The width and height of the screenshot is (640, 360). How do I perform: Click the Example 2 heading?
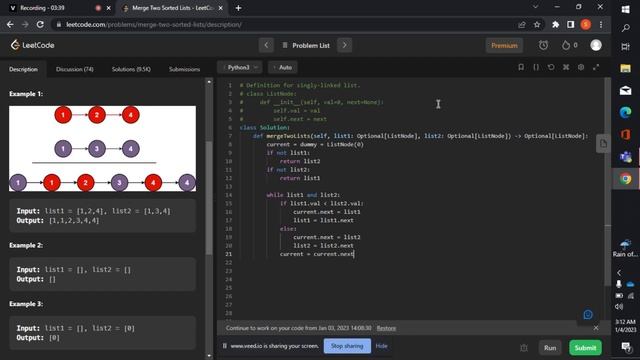(26, 245)
